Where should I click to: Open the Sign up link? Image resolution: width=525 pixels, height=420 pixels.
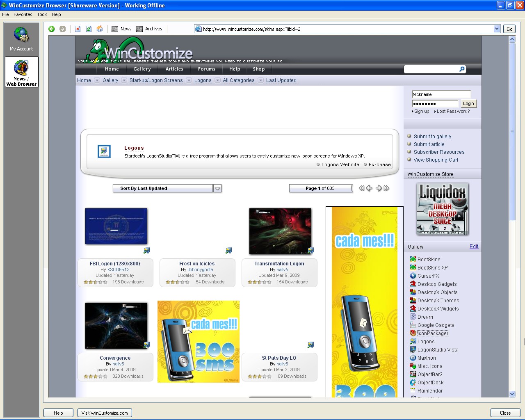pyautogui.click(x=422, y=111)
